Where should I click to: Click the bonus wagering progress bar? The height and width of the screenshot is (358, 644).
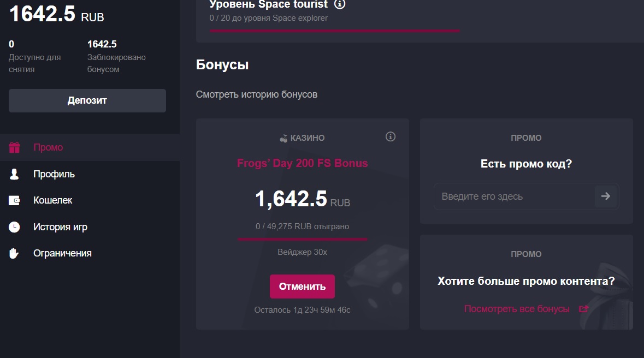[302, 239]
